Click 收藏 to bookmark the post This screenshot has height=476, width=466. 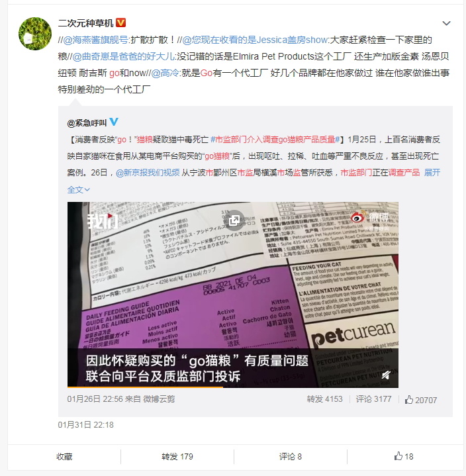point(64,456)
